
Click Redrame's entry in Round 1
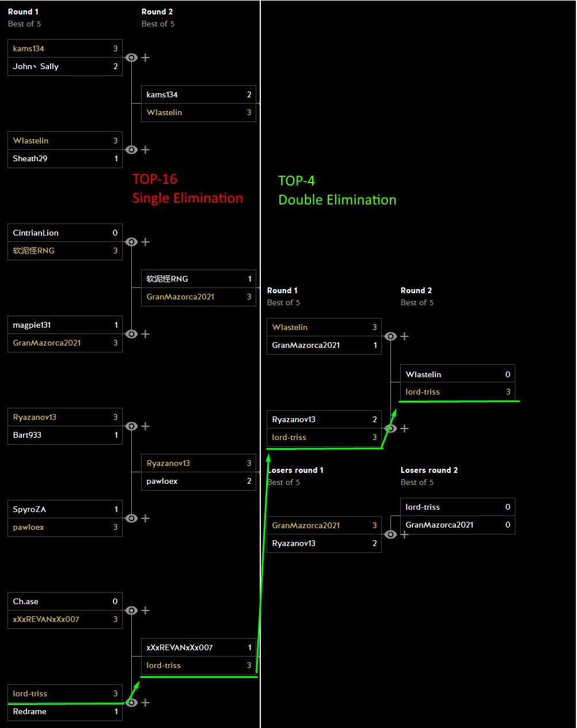(29, 711)
